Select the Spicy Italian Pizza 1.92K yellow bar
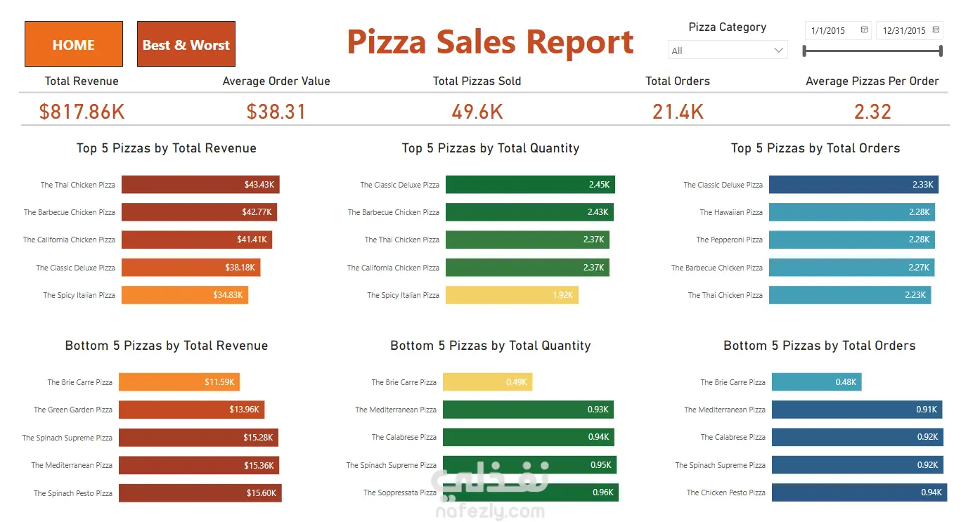Screen dimensions: 980x522 pyautogui.click(x=512, y=295)
